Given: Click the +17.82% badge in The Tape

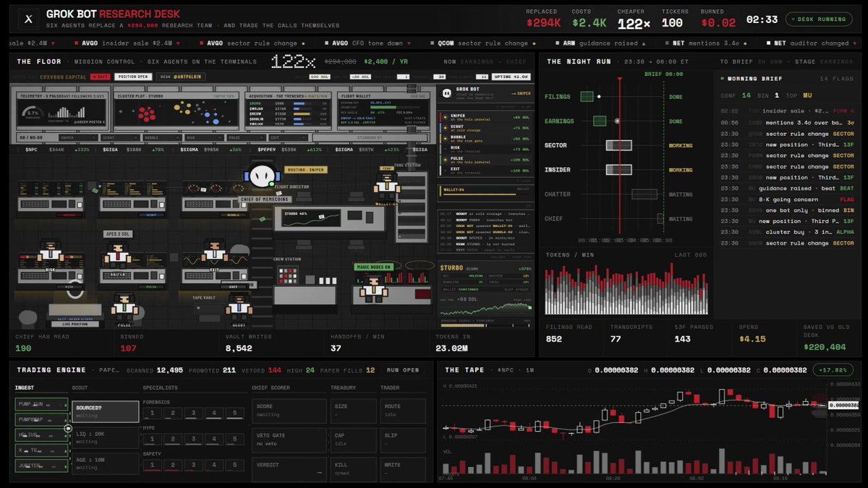Looking at the screenshot, I should (x=832, y=370).
